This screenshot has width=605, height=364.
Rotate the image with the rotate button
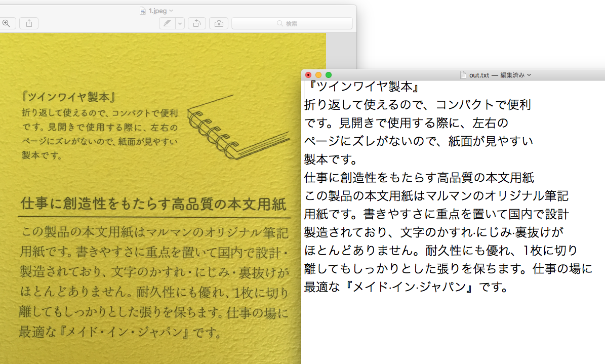[197, 24]
